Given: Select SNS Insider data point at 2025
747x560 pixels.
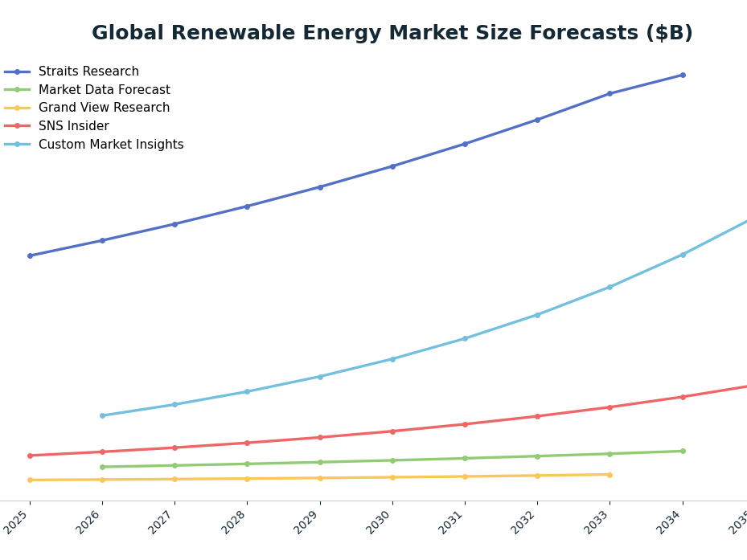Looking at the screenshot, I should [30, 456].
